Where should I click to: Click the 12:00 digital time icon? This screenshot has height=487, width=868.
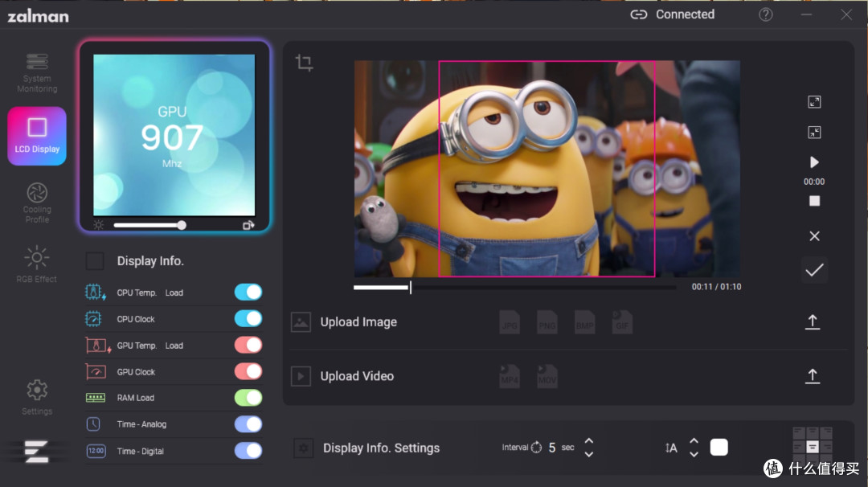click(96, 451)
